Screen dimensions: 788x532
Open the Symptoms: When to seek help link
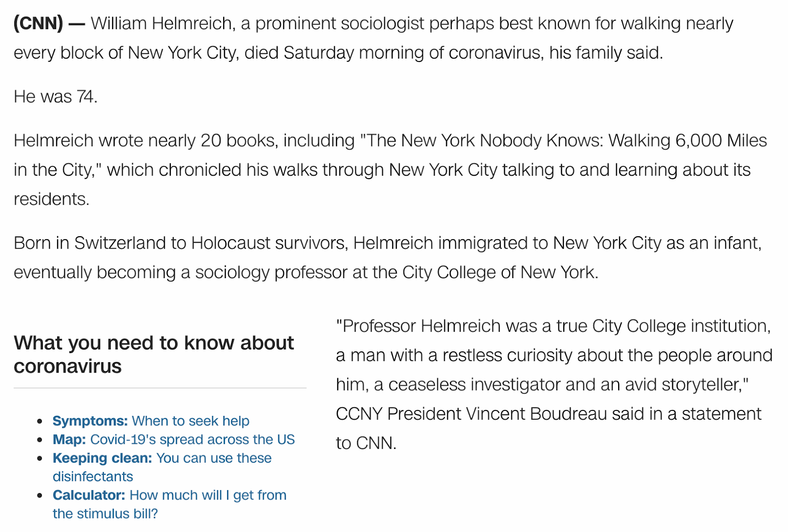pos(151,421)
